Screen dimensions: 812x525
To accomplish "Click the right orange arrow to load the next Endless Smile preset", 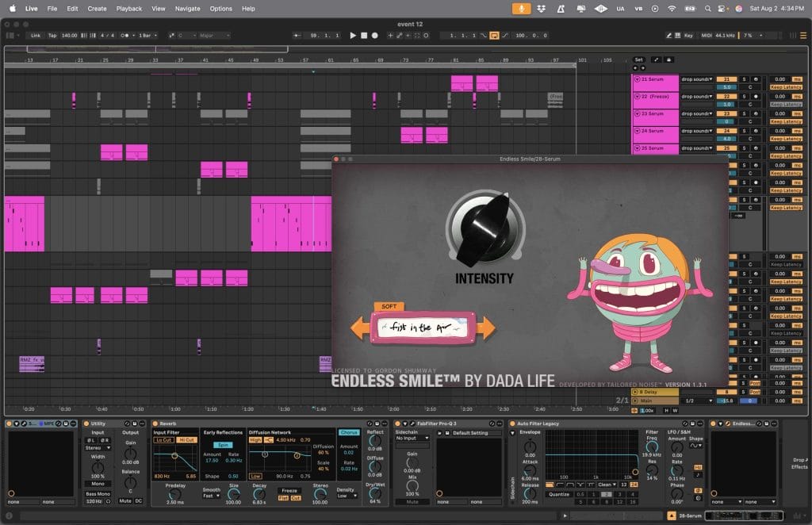I will [486, 327].
